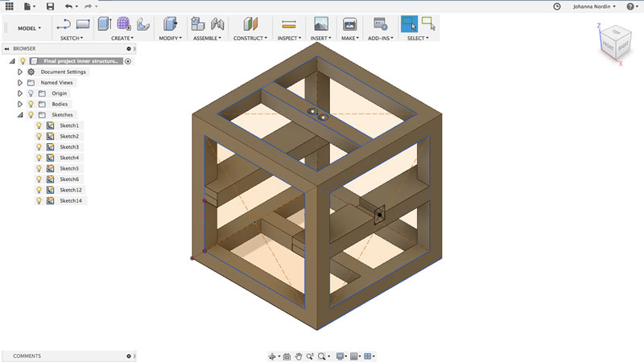Select the Make 3D print tool
This screenshot has width=644, height=362.
pyautogui.click(x=349, y=24)
